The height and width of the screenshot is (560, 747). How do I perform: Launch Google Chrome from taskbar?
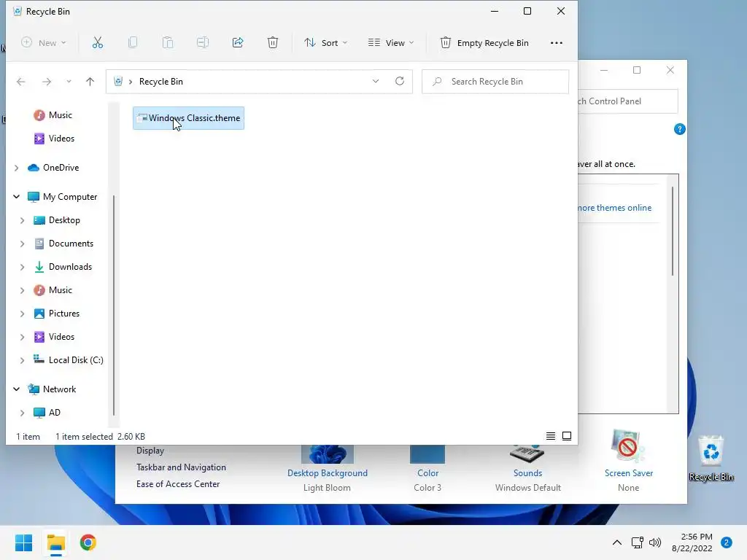[x=88, y=542]
